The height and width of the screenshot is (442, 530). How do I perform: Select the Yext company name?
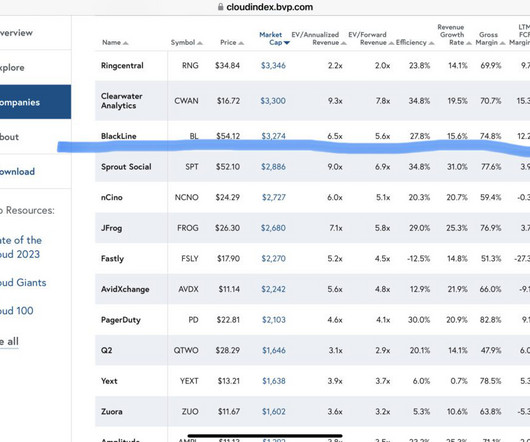pos(109,381)
